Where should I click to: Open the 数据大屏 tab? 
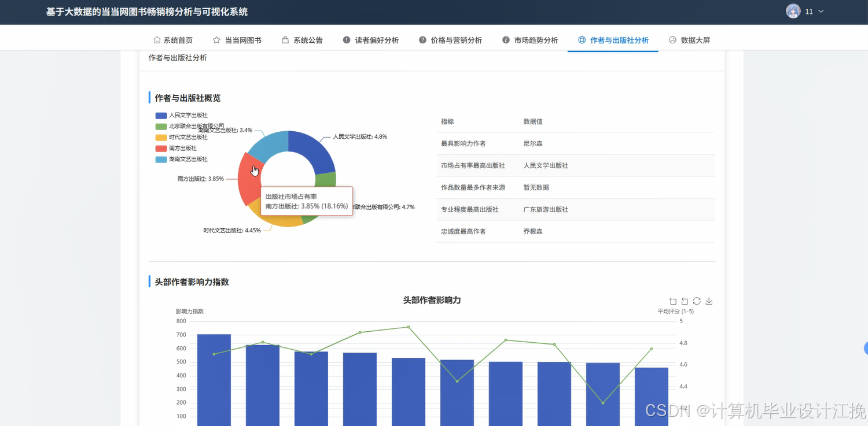[689, 40]
